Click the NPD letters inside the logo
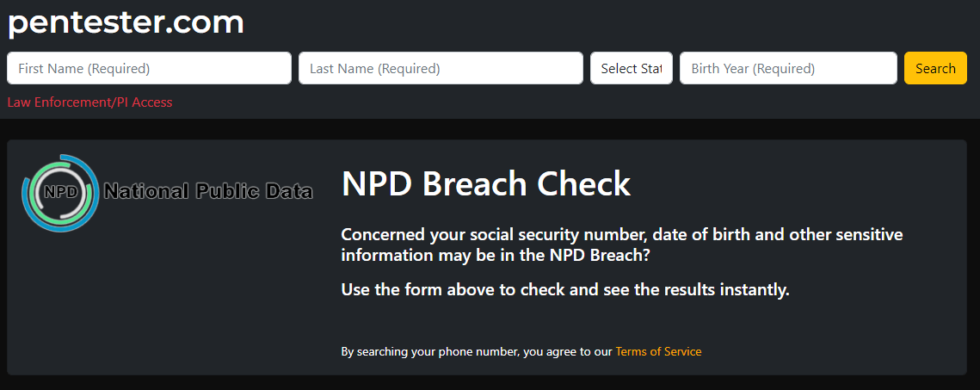Image resolution: width=980 pixels, height=390 pixels. point(61,192)
